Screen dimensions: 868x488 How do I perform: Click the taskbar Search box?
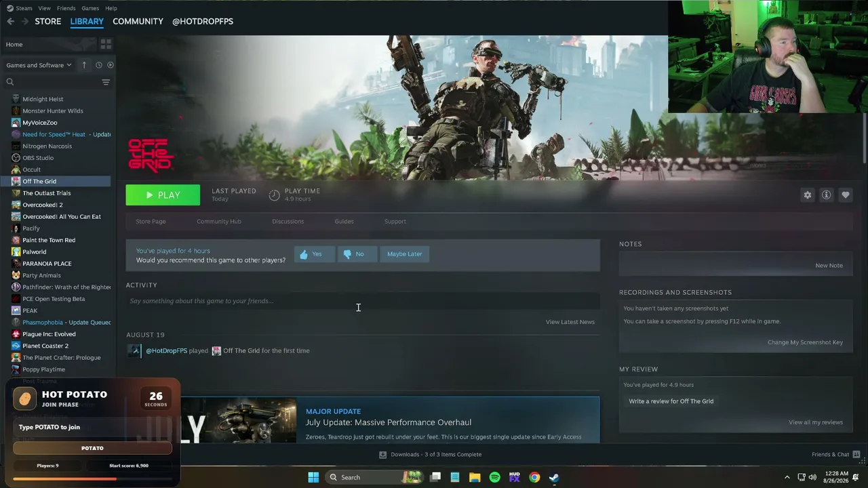(x=374, y=477)
